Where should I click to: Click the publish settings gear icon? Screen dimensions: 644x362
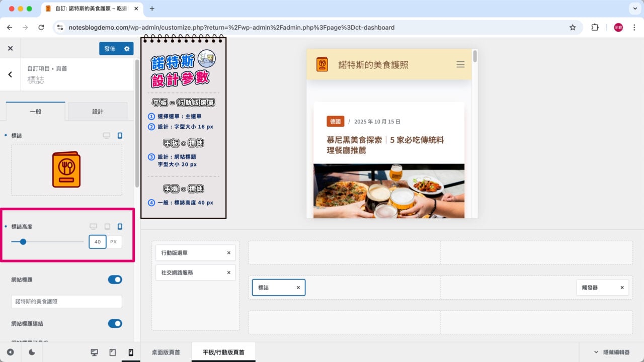127,49
